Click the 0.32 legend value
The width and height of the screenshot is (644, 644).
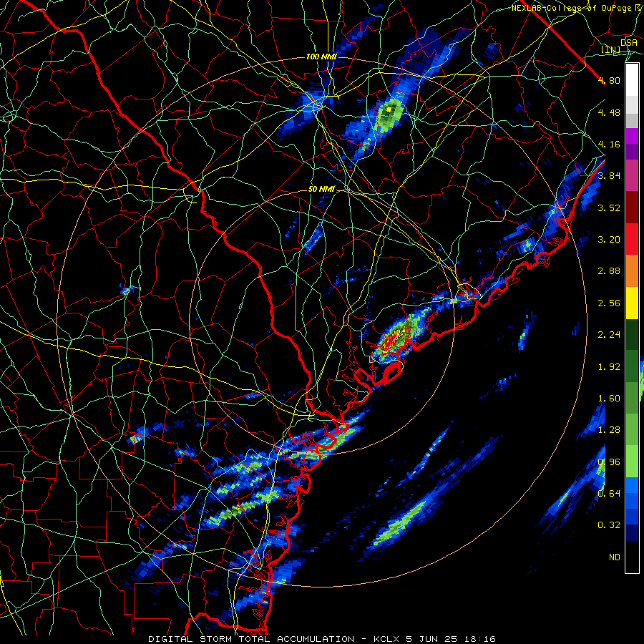pos(609,525)
